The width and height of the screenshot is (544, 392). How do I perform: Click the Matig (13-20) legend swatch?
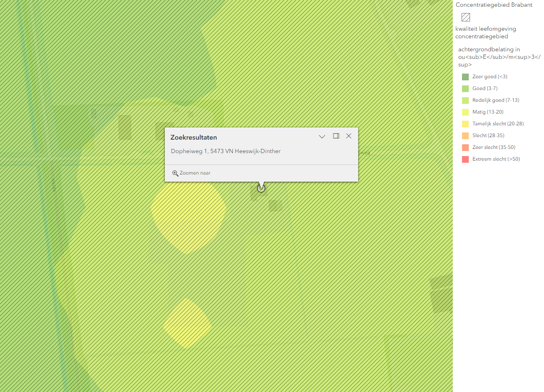pos(465,112)
